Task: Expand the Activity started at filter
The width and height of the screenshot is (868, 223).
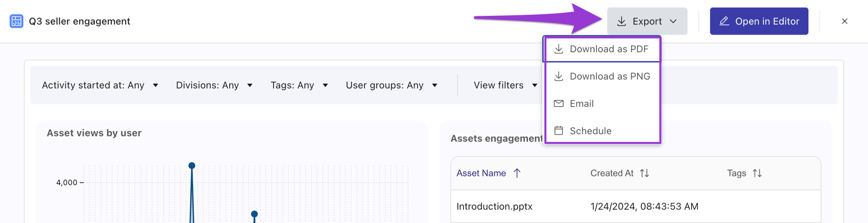Action: click(x=100, y=85)
